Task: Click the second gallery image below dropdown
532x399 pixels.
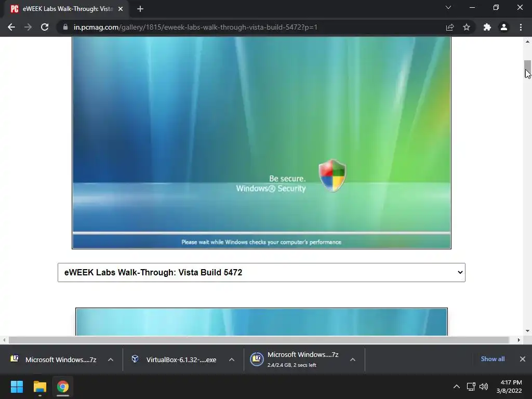Action: [x=262, y=322]
